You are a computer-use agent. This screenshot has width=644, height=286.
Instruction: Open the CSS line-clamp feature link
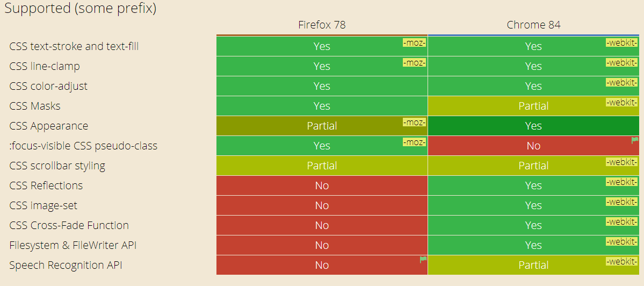coord(45,66)
